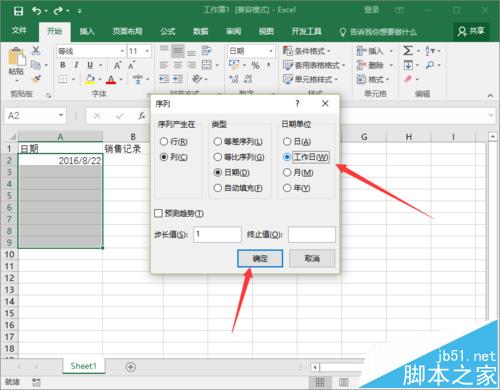Click the 确定 OK button
Screen dimensions: 500x390
tap(260, 258)
